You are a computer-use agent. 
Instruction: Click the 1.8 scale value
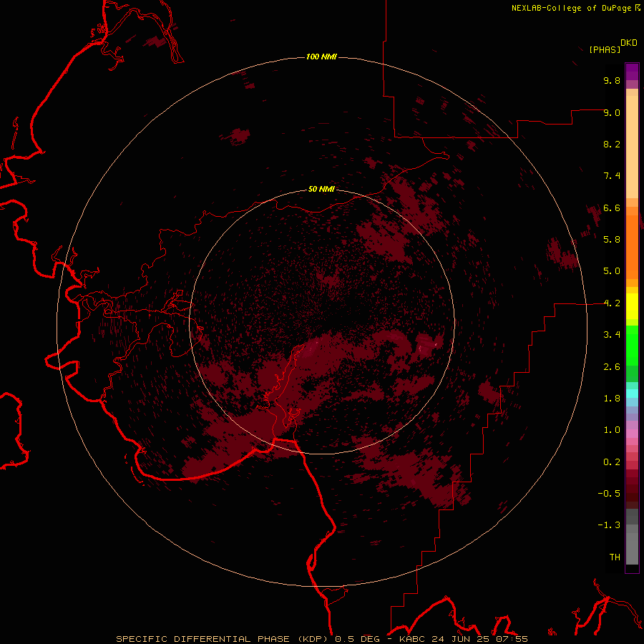tap(612, 399)
